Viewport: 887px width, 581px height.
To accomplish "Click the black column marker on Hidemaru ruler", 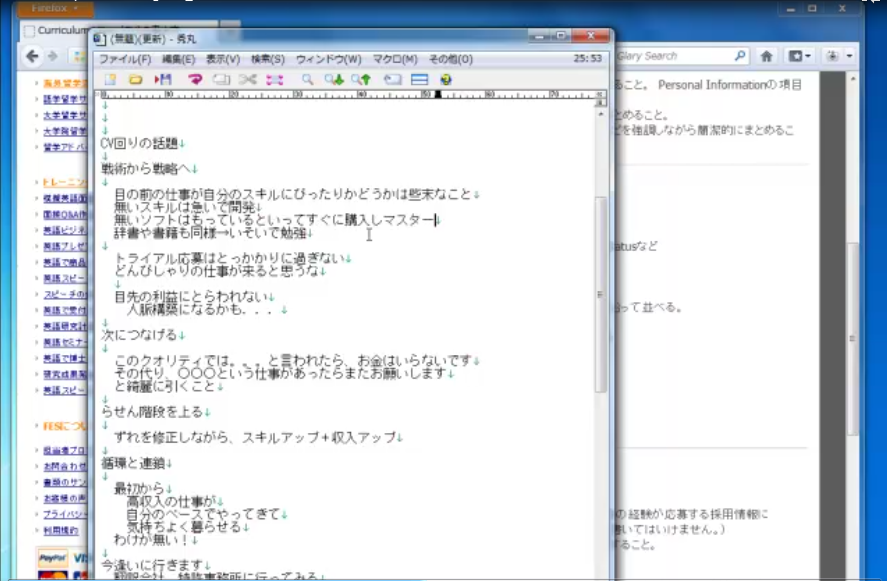I will [438, 94].
